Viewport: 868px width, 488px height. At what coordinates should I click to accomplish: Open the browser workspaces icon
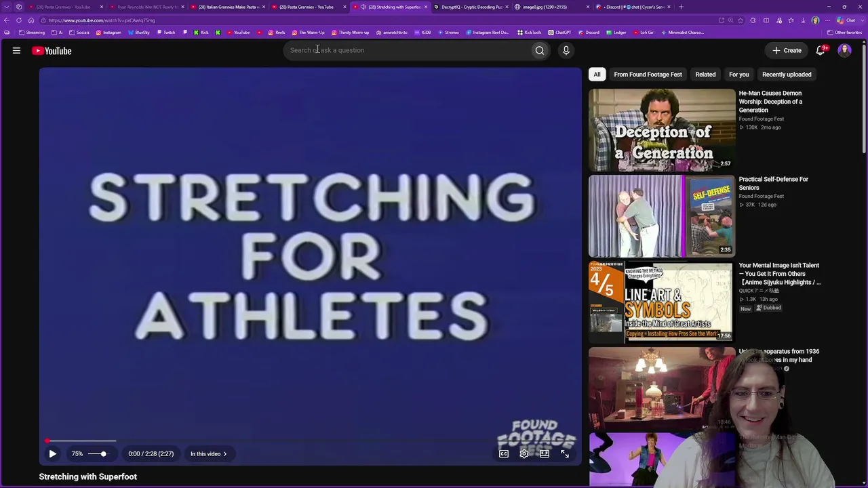[18, 7]
